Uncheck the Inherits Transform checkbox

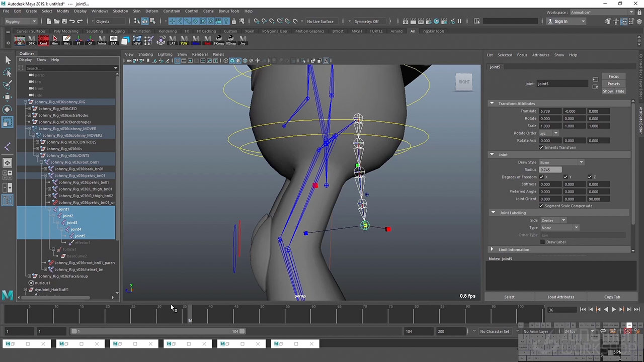click(541, 148)
